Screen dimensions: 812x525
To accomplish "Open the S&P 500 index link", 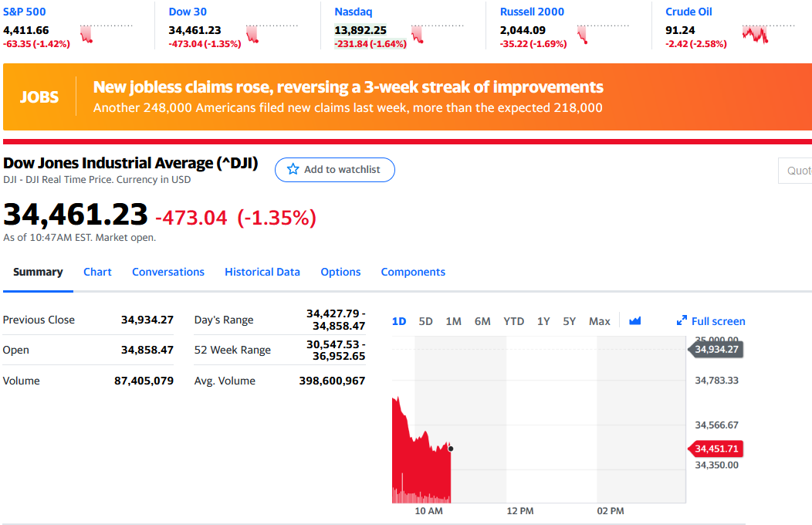I will (x=25, y=12).
